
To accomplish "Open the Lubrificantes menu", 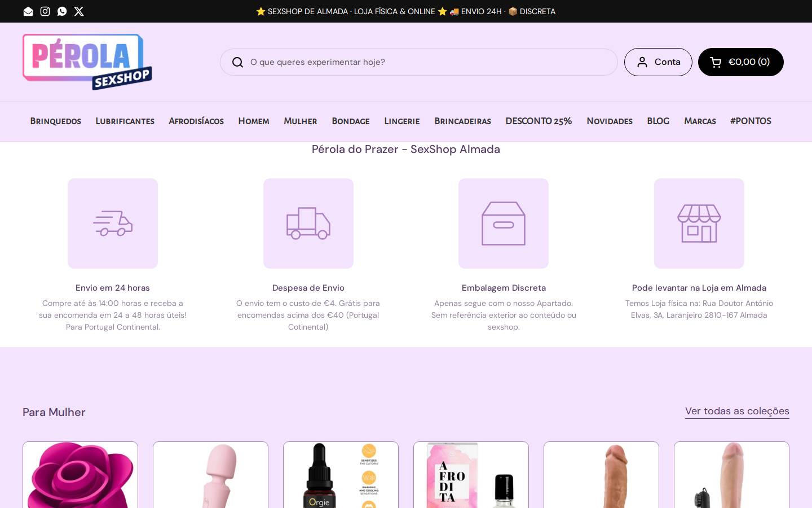I will click(x=125, y=121).
